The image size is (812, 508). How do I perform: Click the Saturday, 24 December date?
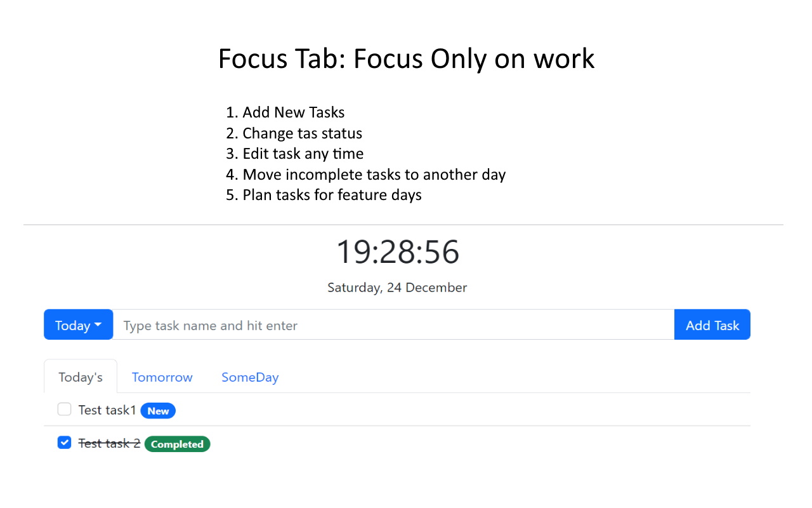pyautogui.click(x=397, y=288)
